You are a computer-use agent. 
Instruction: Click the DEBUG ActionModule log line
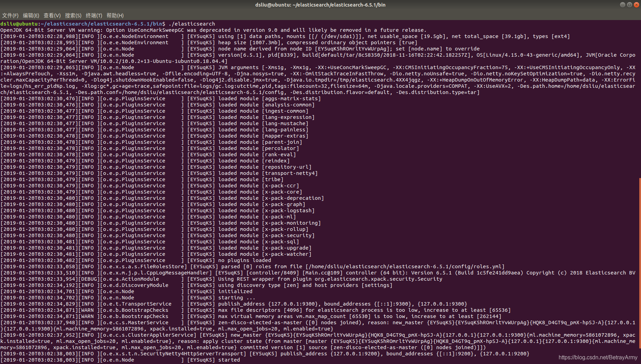221,279
